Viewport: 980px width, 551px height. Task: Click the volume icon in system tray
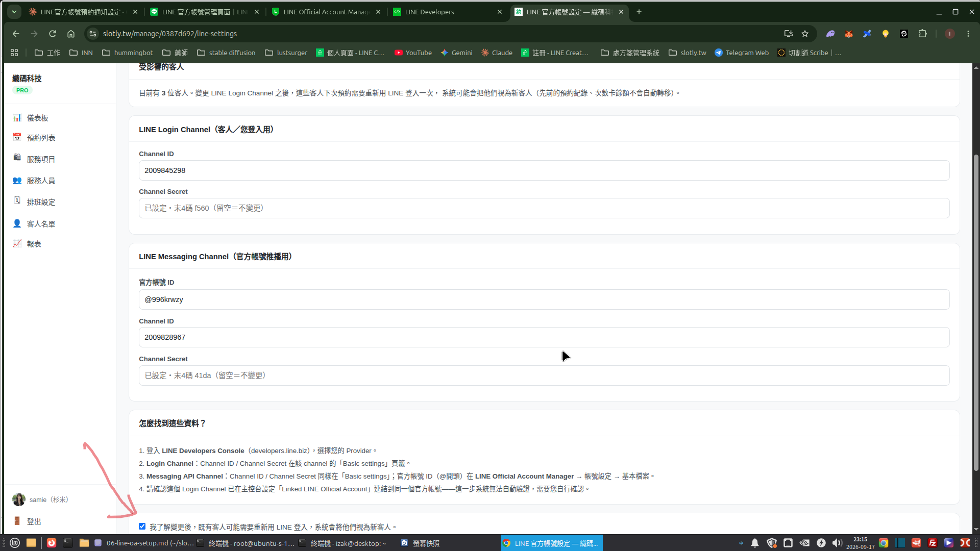click(x=837, y=543)
